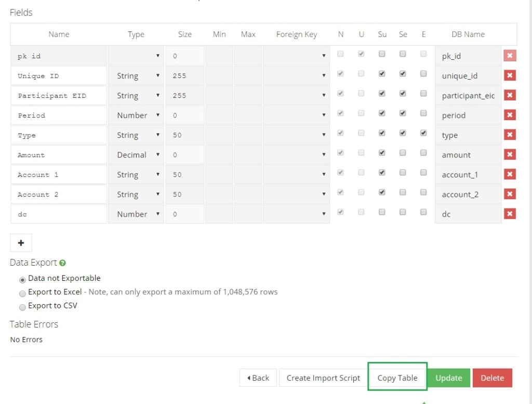Toggle E checkbox for Type field
This screenshot has width=532, height=404.
pyautogui.click(x=423, y=133)
